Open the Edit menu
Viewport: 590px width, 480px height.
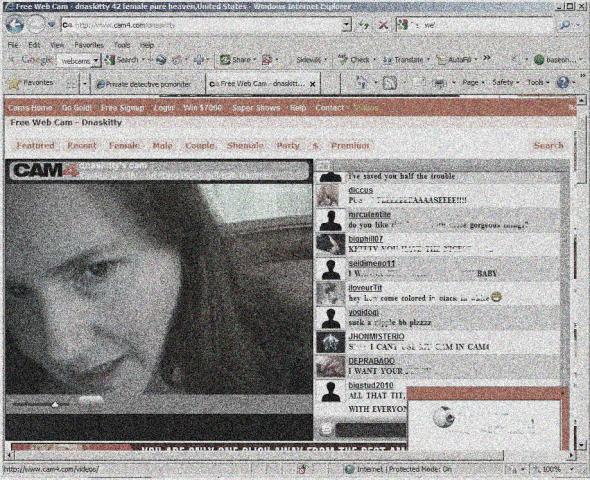[x=34, y=45]
